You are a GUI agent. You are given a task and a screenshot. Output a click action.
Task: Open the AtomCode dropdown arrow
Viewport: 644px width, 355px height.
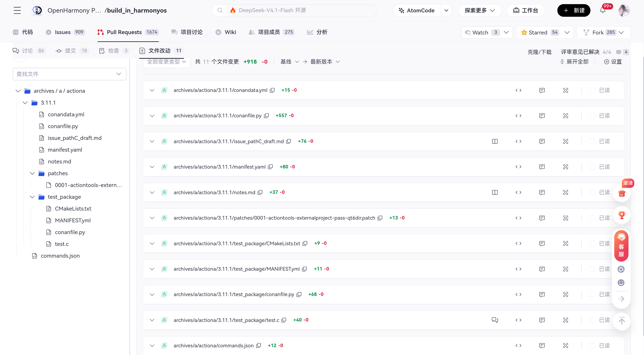point(446,10)
